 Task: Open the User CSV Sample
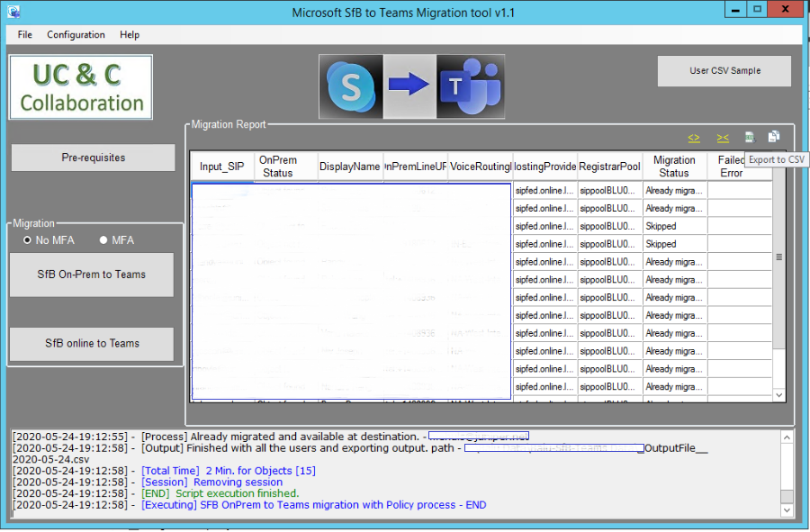pyautogui.click(x=724, y=71)
